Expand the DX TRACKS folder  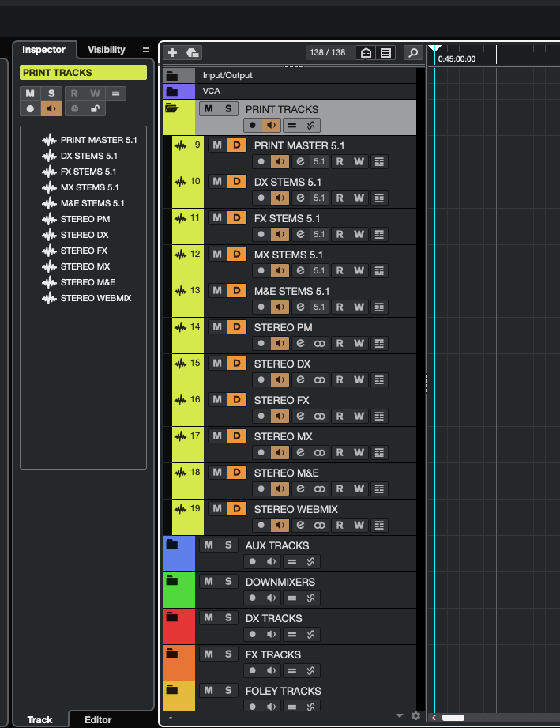[x=172, y=617]
